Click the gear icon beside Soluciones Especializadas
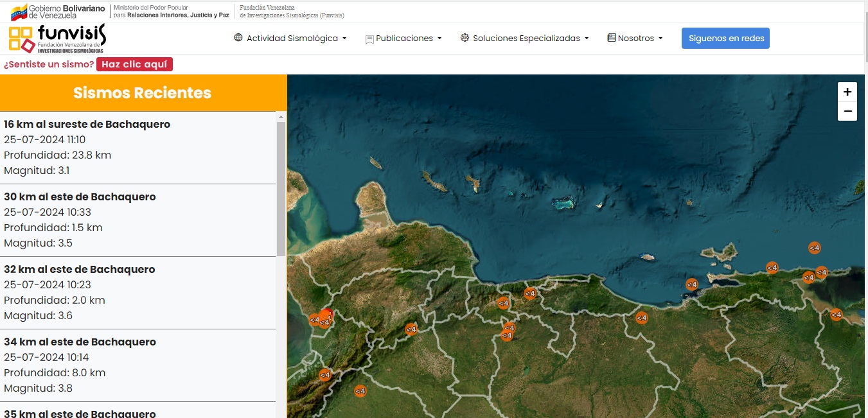The width and height of the screenshot is (868, 418). tap(465, 38)
